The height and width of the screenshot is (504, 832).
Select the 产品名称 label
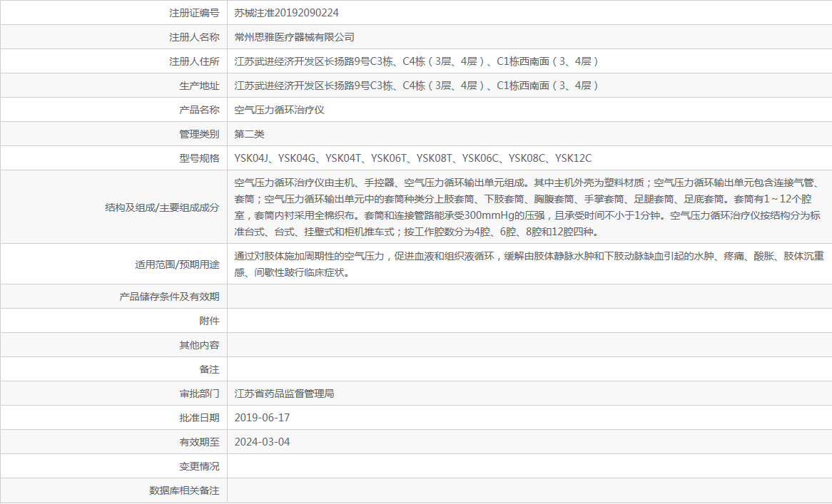coord(199,110)
